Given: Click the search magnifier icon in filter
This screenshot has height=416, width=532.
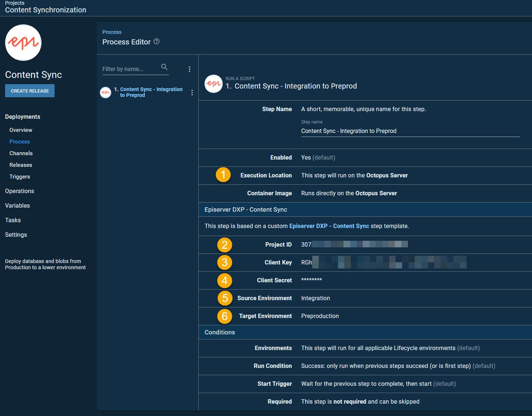Looking at the screenshot, I should click(x=164, y=67).
